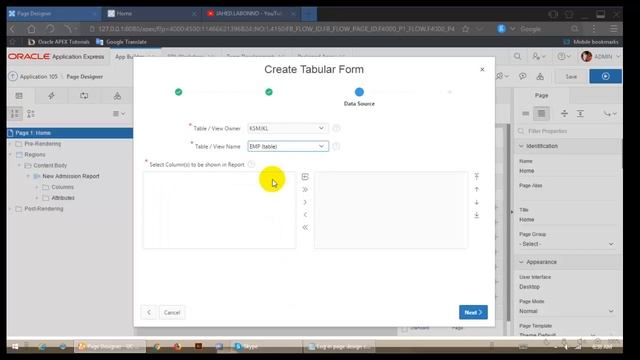Click the shuttle reset icon
The width and height of the screenshot is (640, 360).
[x=305, y=177]
